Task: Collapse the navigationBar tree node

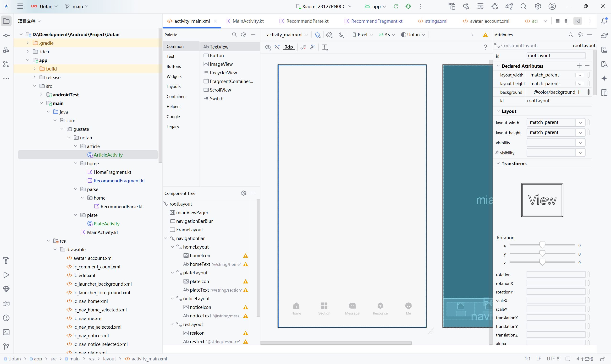Action: [166, 239]
